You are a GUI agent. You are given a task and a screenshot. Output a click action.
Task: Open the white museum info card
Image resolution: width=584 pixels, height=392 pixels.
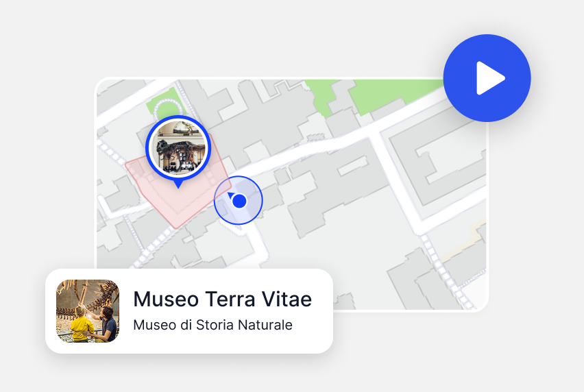pyautogui.click(x=188, y=311)
